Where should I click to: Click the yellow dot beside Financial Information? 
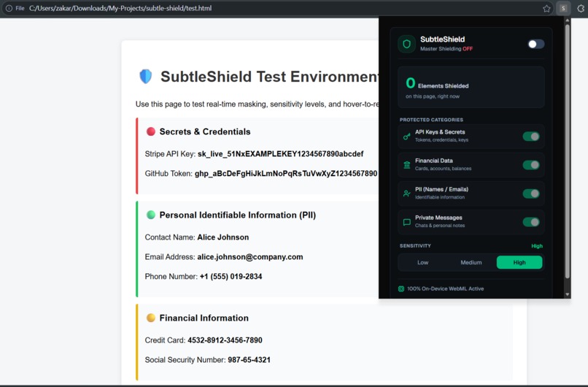click(151, 318)
